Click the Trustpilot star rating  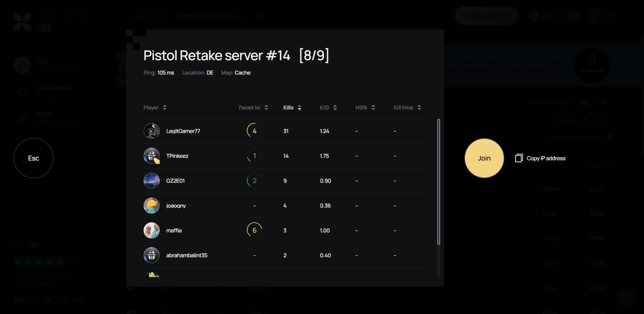click(x=39, y=260)
